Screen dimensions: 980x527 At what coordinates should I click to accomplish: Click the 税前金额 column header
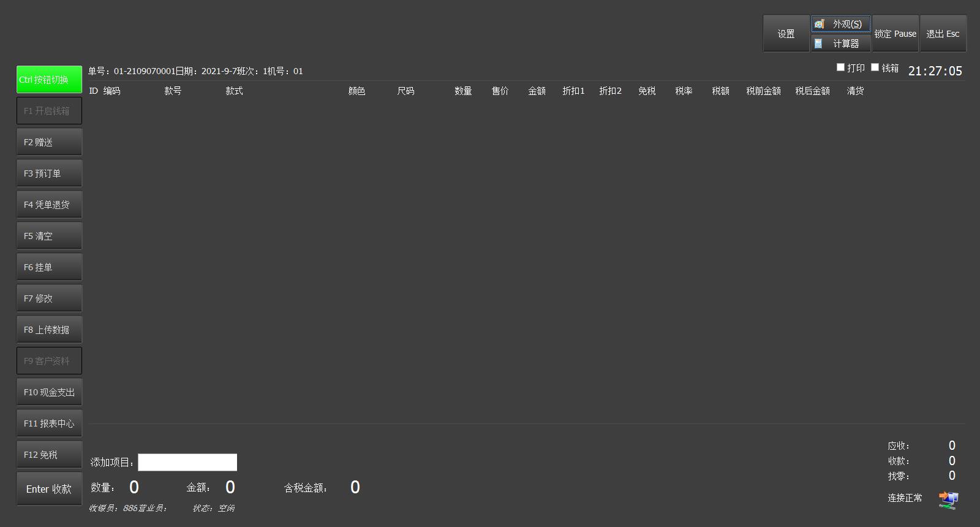(x=763, y=91)
